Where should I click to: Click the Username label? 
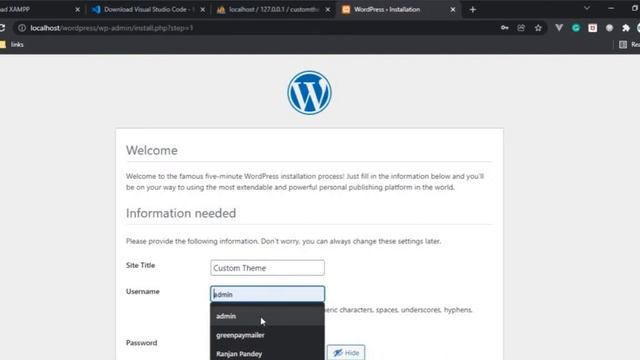[x=142, y=291]
